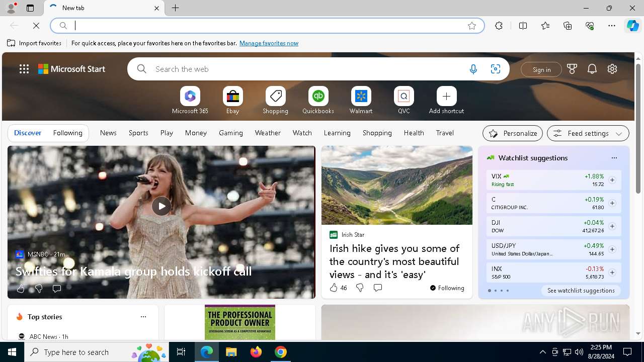This screenshot has width=644, height=362.
Task: Open page settings gear icon
Action: pos(612,69)
